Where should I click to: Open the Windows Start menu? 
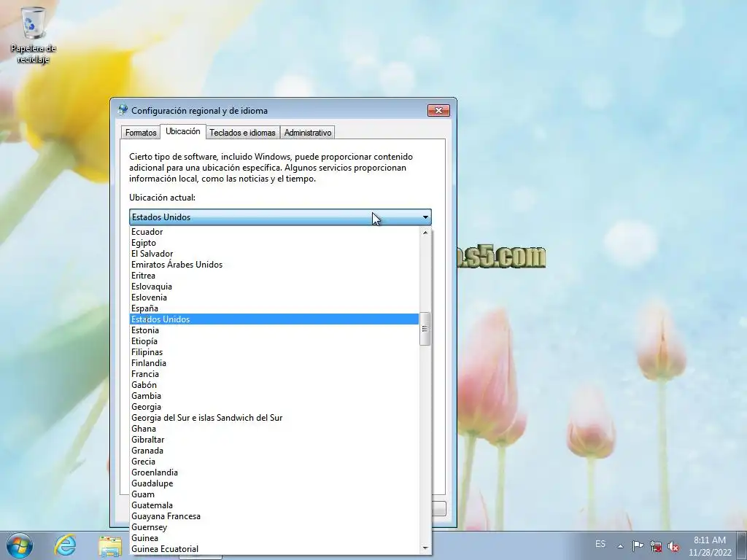coord(20,545)
